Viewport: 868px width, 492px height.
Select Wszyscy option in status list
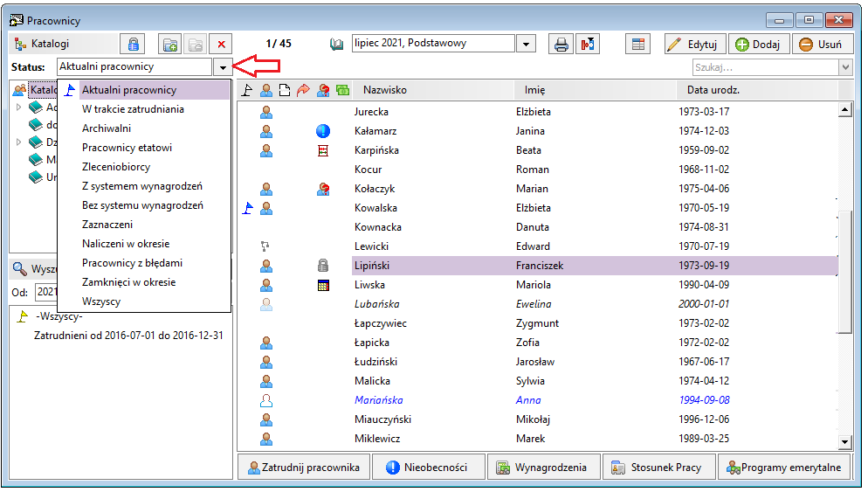pyautogui.click(x=100, y=301)
